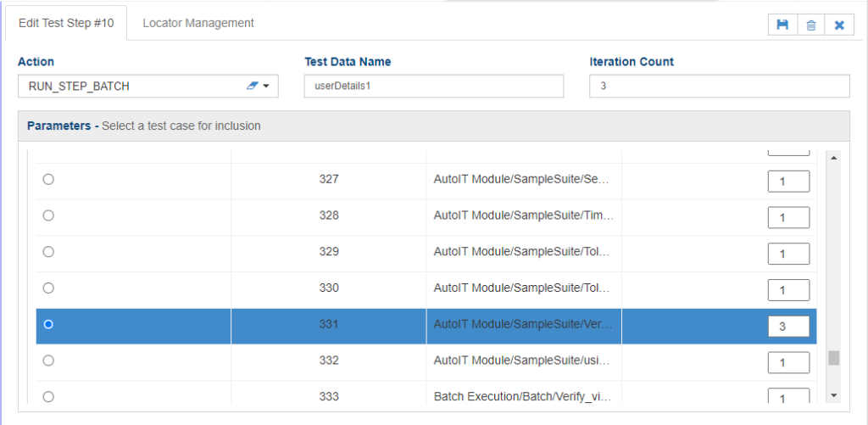
Task: Open the RUN_STEP_BATCH action combo box
Action: [x=136, y=87]
